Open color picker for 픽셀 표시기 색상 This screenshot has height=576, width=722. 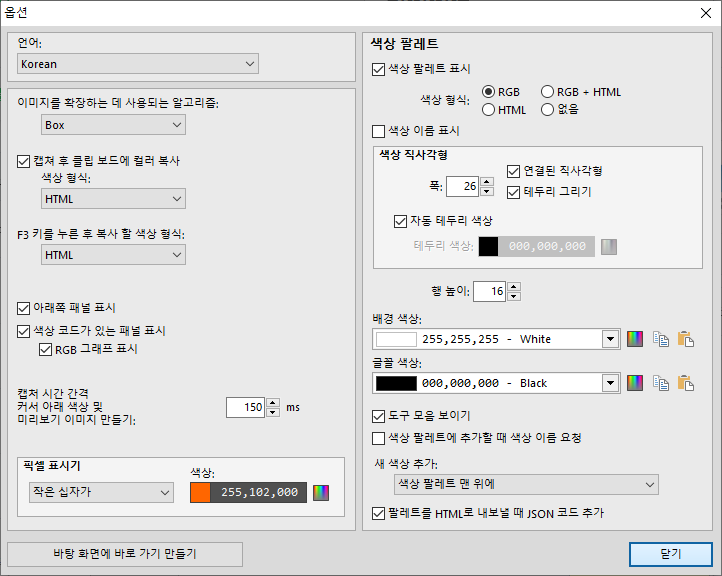click(321, 493)
